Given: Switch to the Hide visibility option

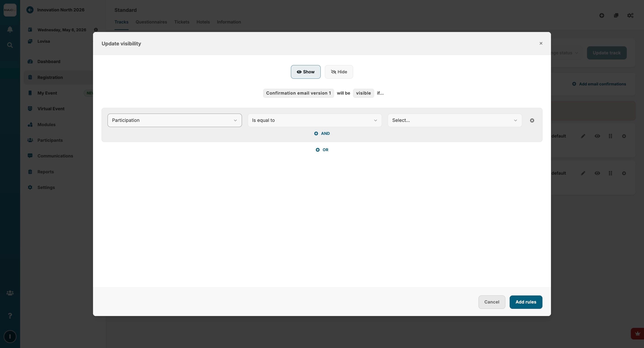Looking at the screenshot, I should click(x=339, y=72).
